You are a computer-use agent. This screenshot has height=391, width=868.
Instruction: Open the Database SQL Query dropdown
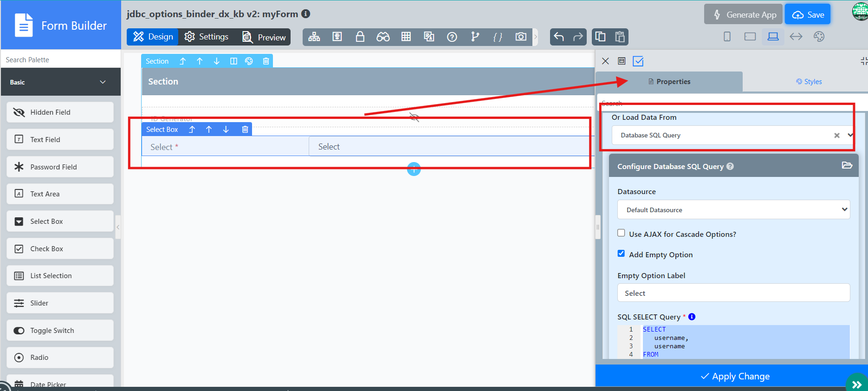point(850,135)
